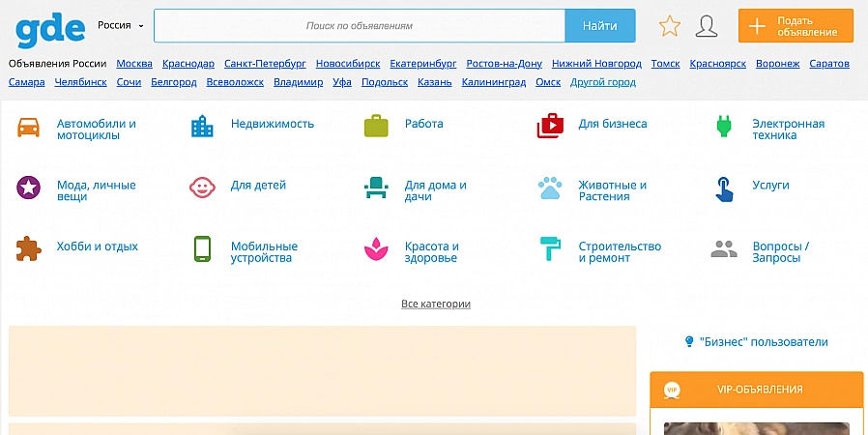Select the baby face icon for Для детей

click(202, 188)
